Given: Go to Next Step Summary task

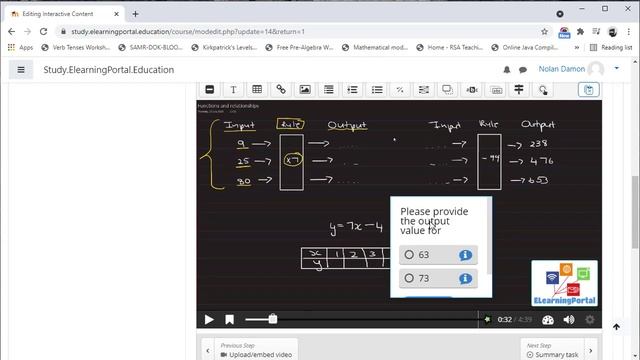Looking at the screenshot, I should [553, 350].
